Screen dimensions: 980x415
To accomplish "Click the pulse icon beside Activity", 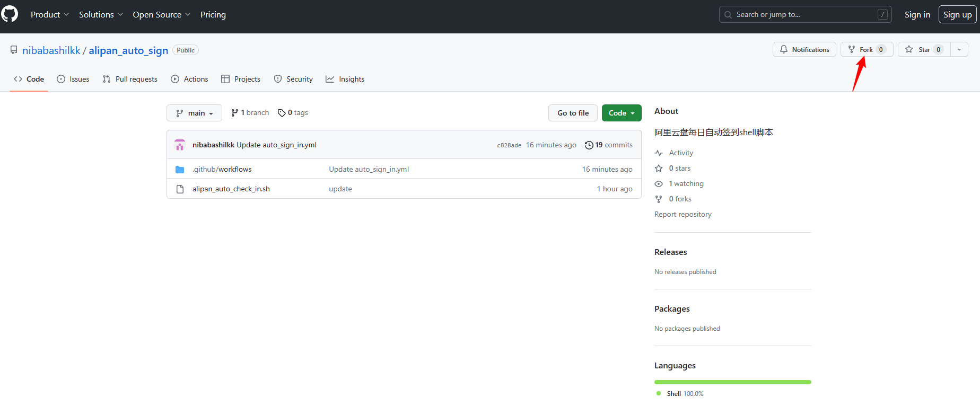I will 659,153.
